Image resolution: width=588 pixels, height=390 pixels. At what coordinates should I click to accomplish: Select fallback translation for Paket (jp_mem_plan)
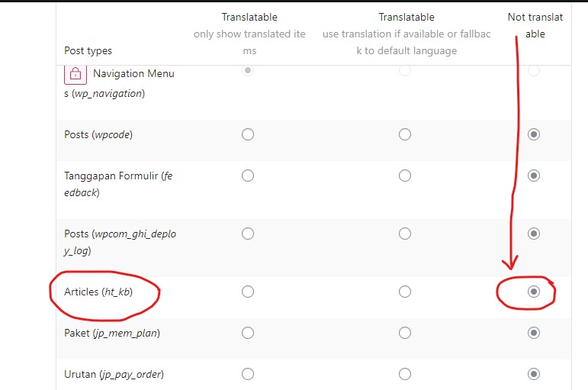pyautogui.click(x=405, y=333)
